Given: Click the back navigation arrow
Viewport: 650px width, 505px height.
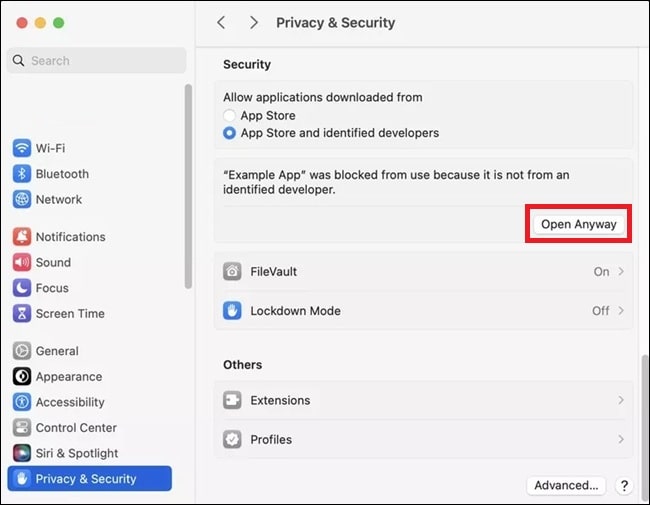Looking at the screenshot, I should coord(221,22).
